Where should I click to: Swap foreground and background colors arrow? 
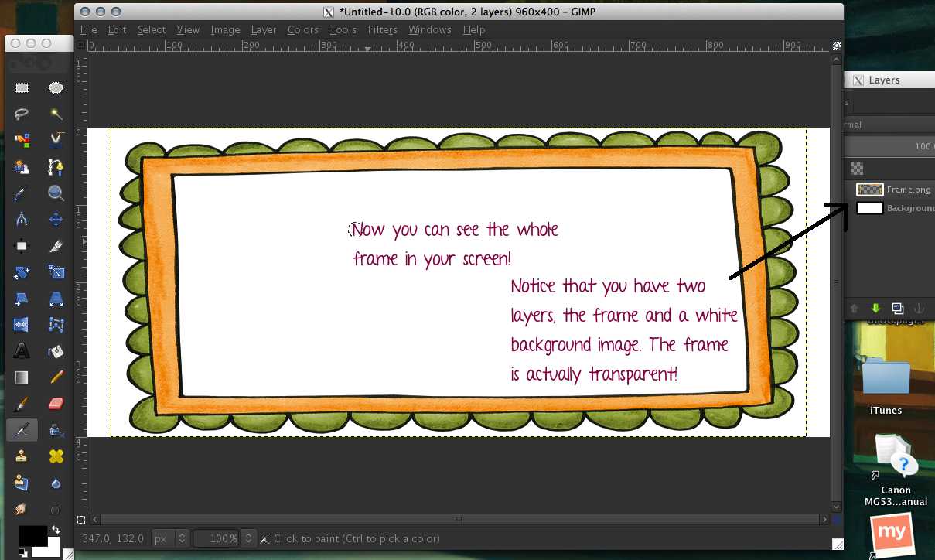tap(55, 531)
